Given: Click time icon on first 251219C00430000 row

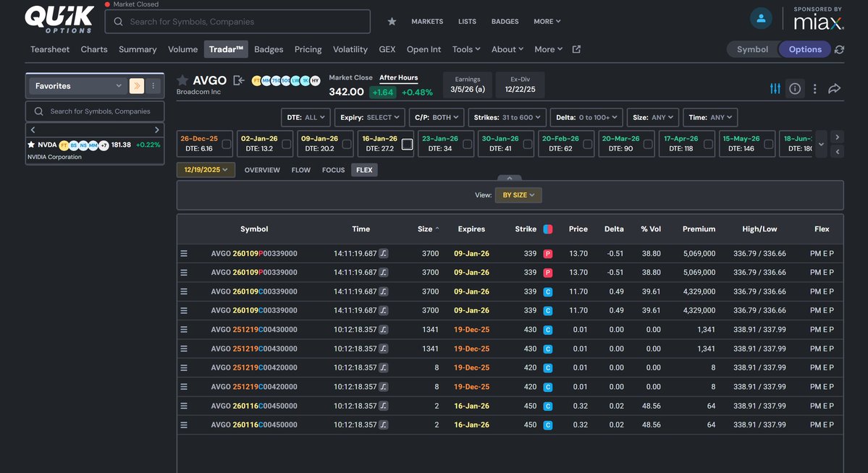Looking at the screenshot, I should pos(383,330).
